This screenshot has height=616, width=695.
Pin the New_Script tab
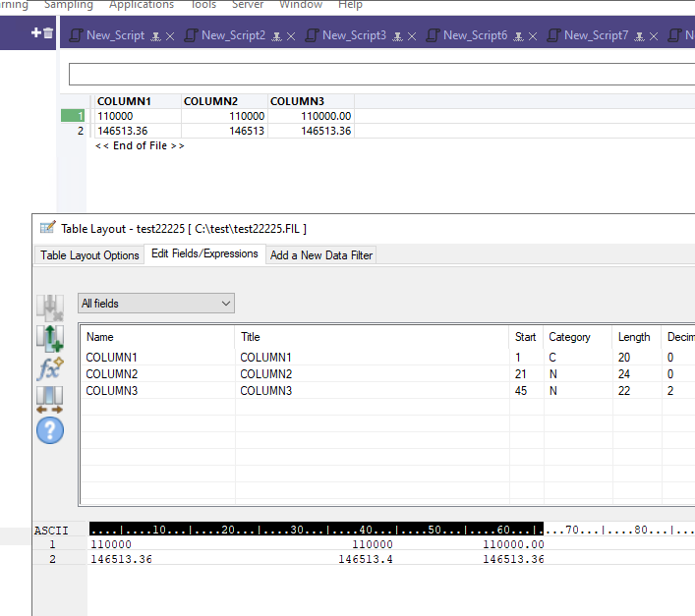pyautogui.click(x=155, y=36)
